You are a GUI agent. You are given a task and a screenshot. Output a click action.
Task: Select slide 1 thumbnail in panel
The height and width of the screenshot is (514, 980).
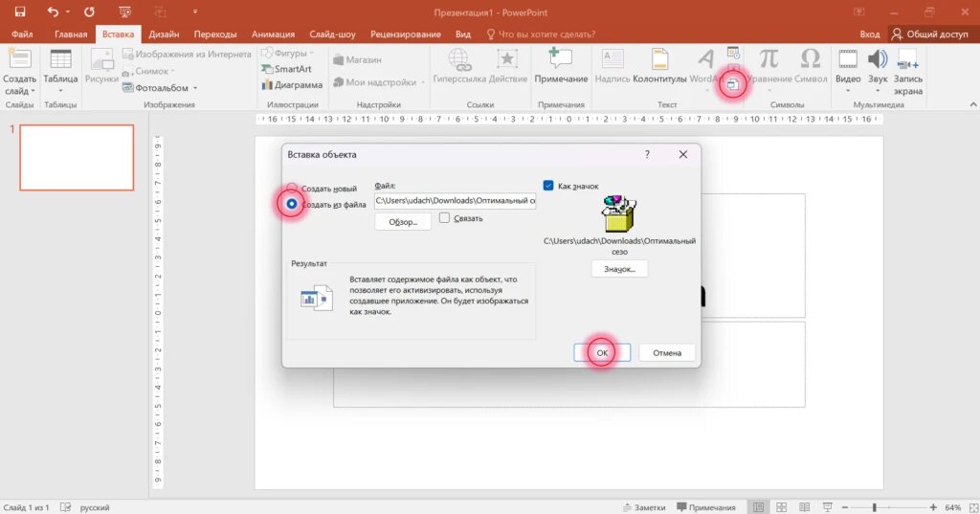[x=77, y=158]
